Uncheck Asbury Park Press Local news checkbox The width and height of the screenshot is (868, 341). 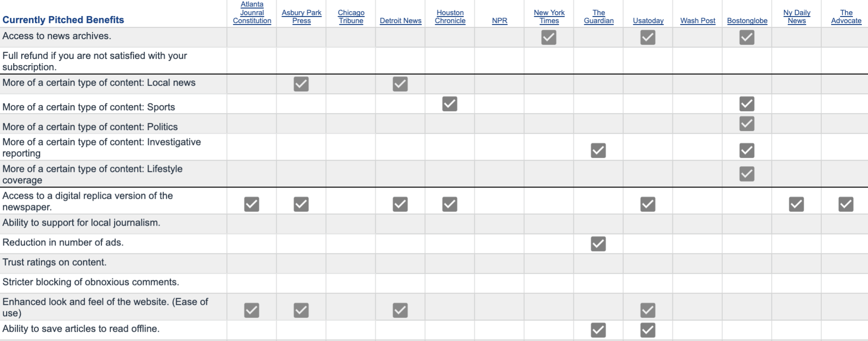click(301, 84)
